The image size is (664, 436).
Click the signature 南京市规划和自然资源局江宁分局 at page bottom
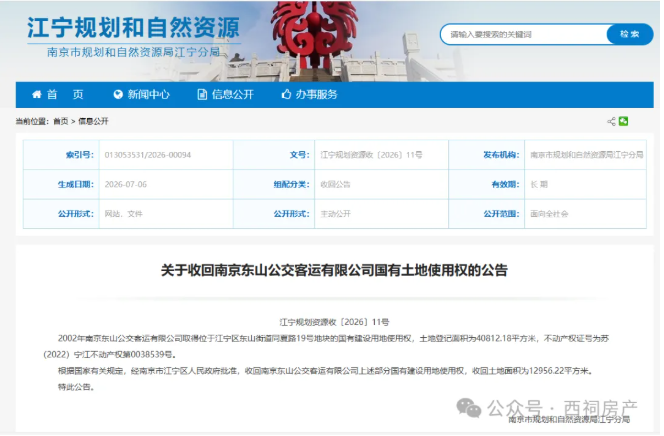pyautogui.click(x=569, y=419)
